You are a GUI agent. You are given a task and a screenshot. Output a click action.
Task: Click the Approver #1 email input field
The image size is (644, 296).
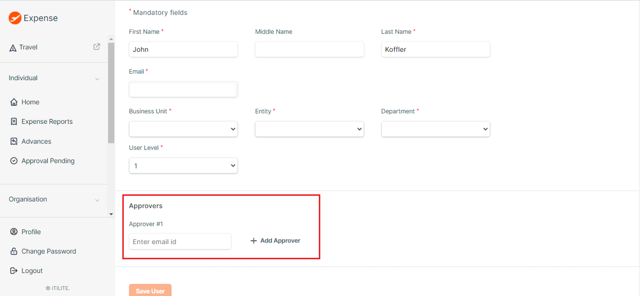[180, 241]
